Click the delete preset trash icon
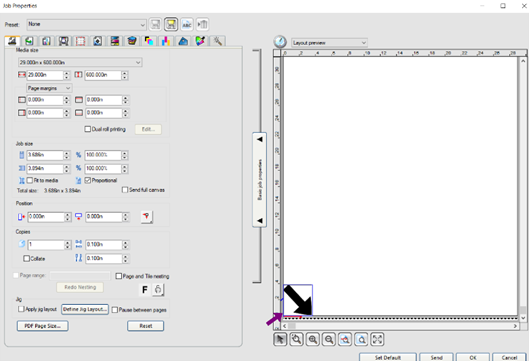 [x=202, y=24]
